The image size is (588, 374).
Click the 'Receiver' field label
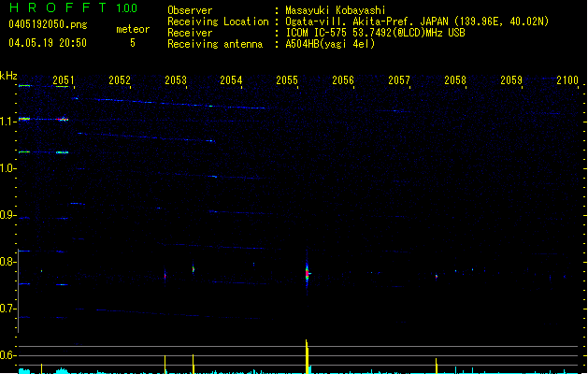190,33
